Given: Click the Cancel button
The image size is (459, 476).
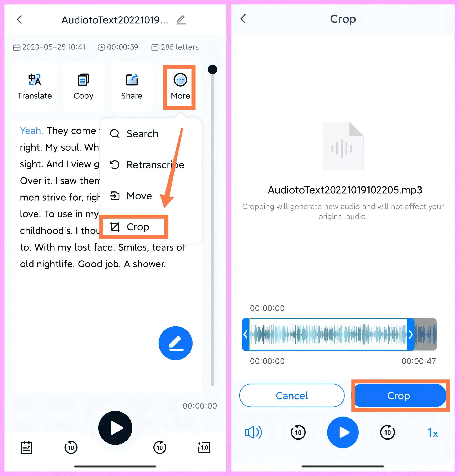Looking at the screenshot, I should 292,396.
